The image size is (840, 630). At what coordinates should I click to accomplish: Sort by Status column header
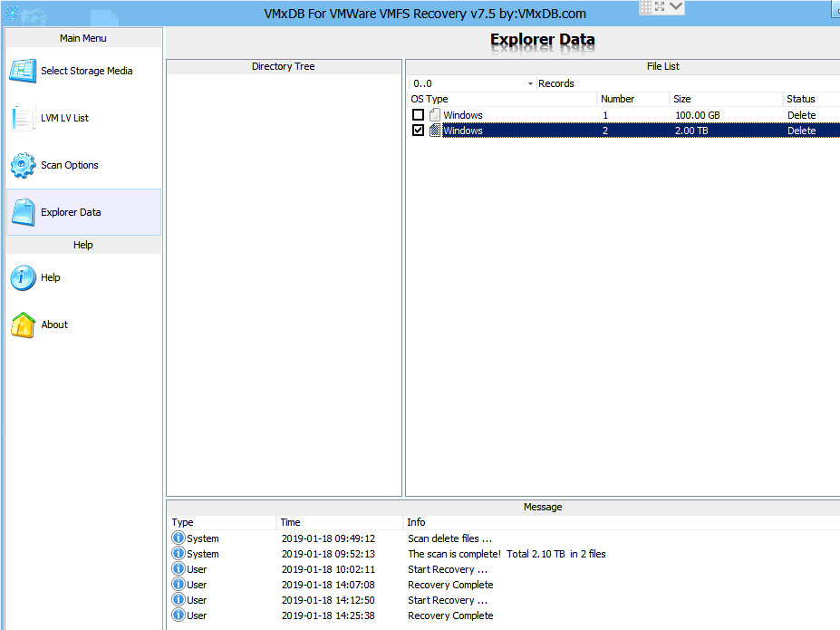(x=811, y=99)
